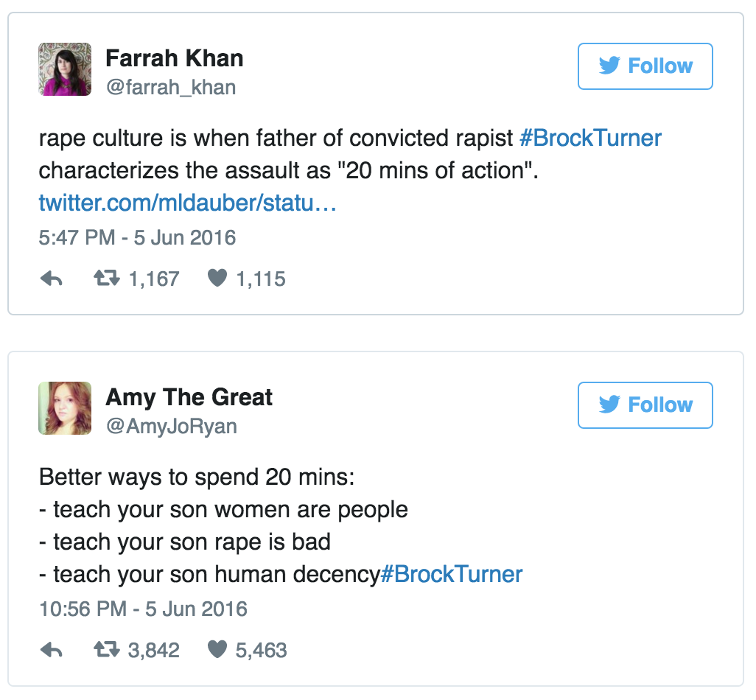This screenshot has height=700, width=756.
Task: Follow Farrah Khan
Action: [645, 66]
